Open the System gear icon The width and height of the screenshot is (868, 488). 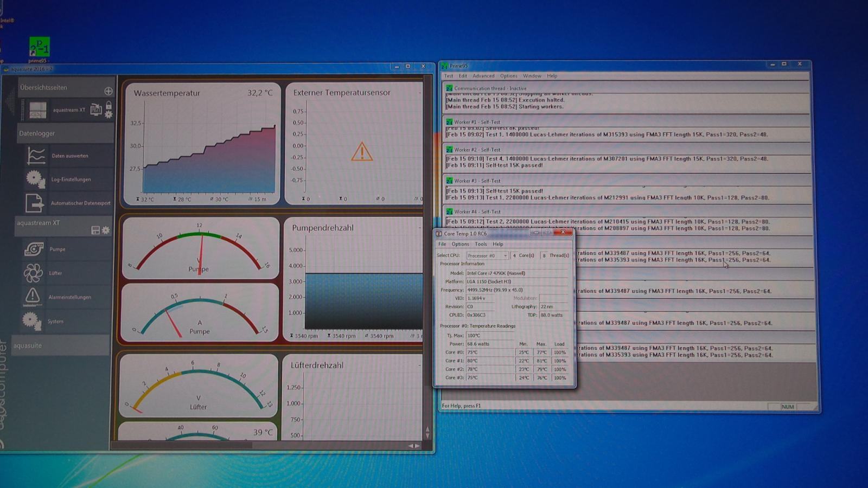(x=31, y=321)
